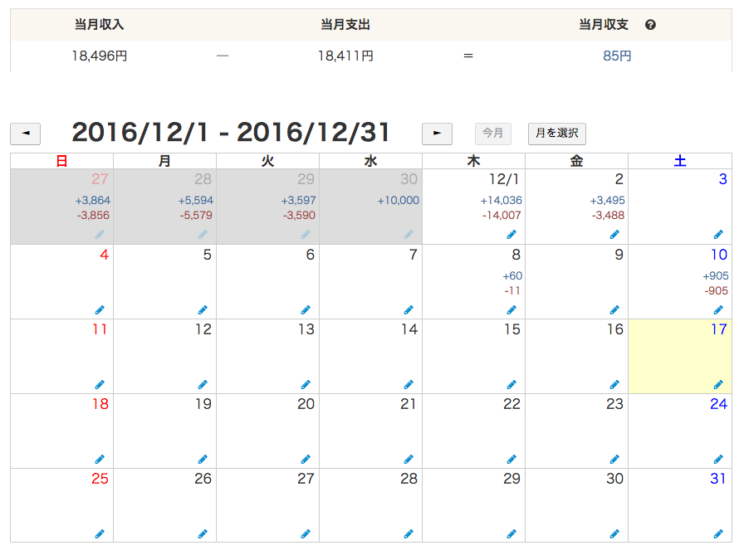744x560 pixels.
Task: Click income +3,864 on November 27
Action: (92, 201)
